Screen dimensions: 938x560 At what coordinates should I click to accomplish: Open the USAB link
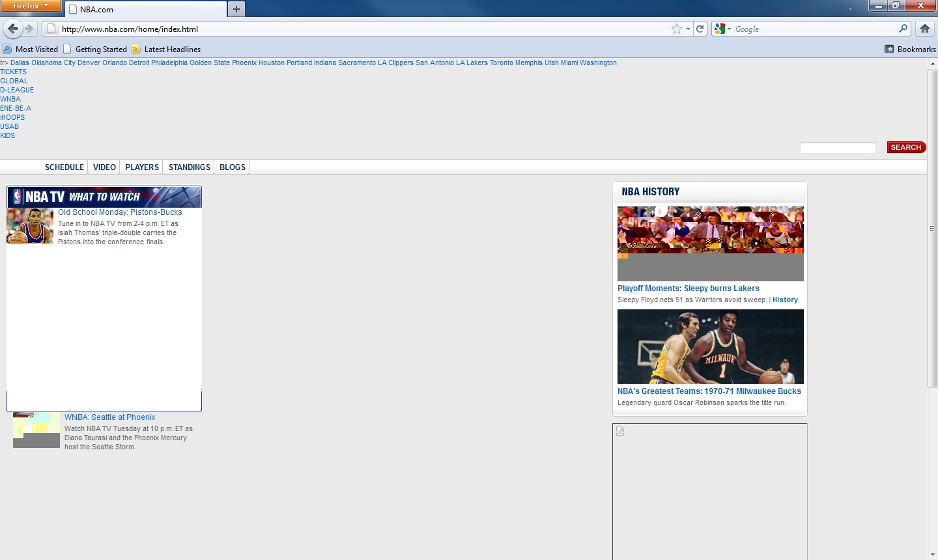9,127
